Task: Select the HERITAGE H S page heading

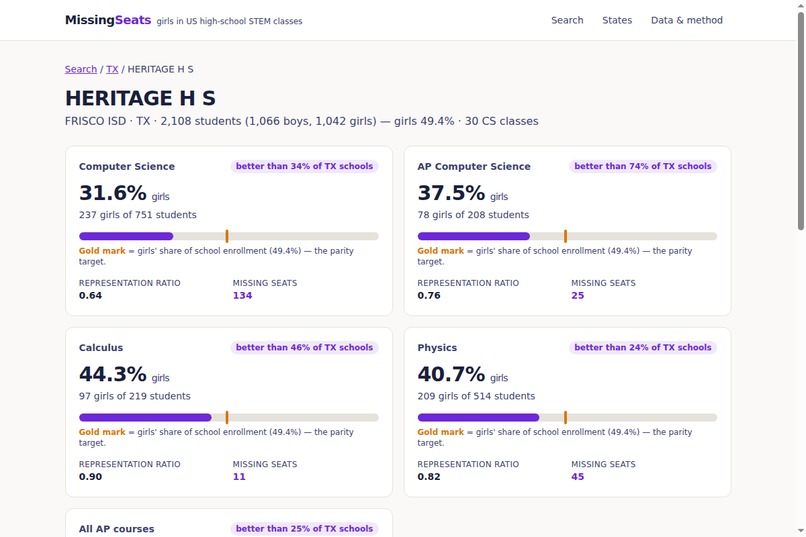Action: click(140, 98)
